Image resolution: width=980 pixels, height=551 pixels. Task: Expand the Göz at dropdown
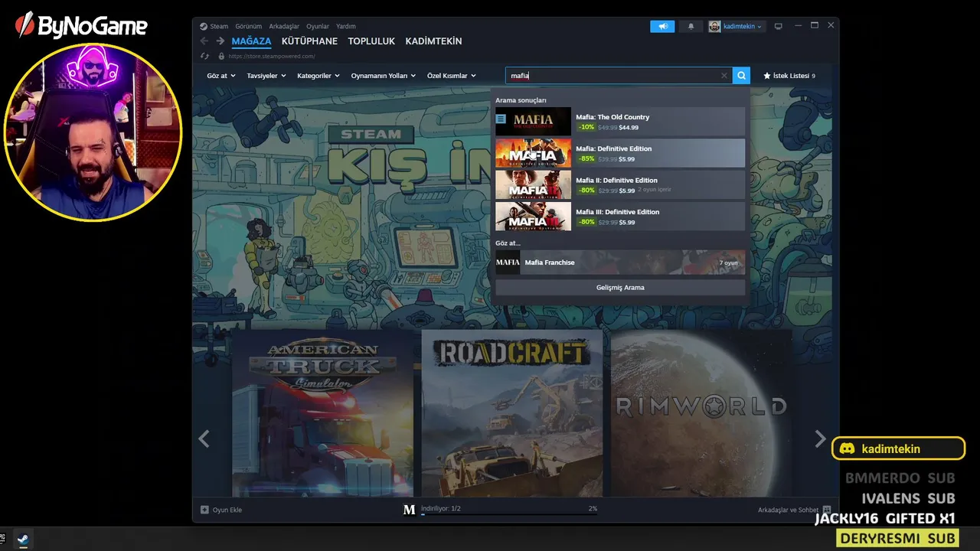pyautogui.click(x=220, y=76)
